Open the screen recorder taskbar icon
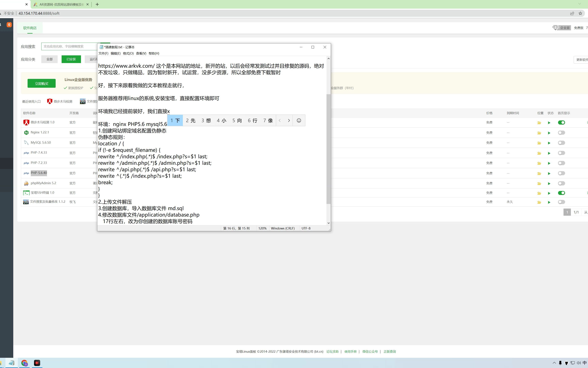 coord(37,363)
